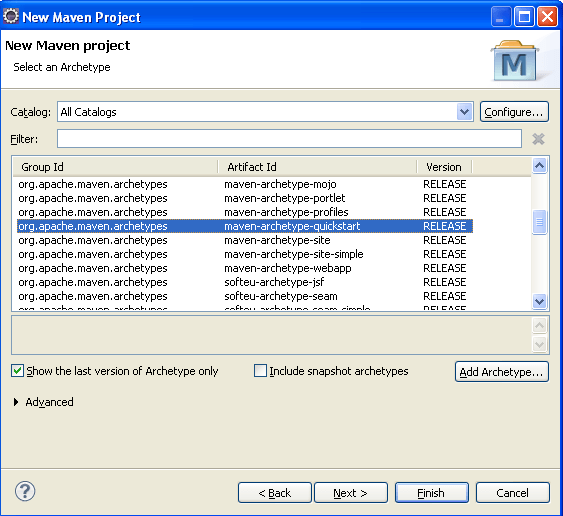Click the archetype list scrollbar thumb

coord(539,222)
